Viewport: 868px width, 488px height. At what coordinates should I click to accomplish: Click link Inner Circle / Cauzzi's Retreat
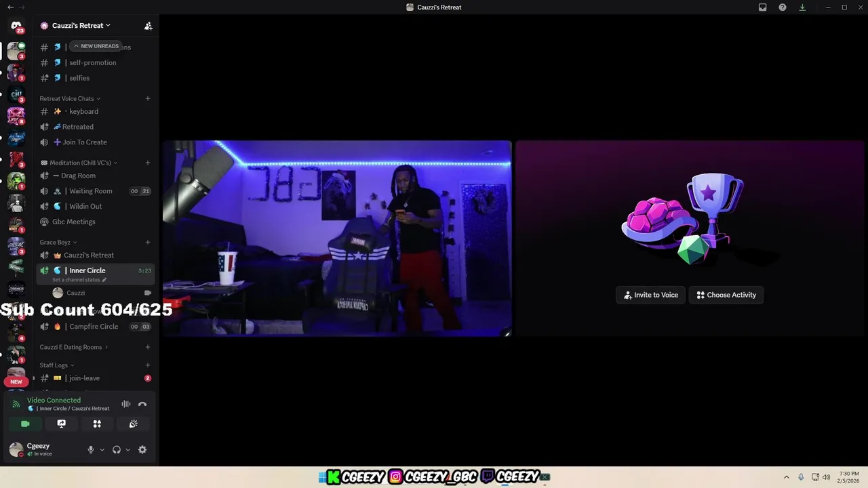tap(74, 409)
